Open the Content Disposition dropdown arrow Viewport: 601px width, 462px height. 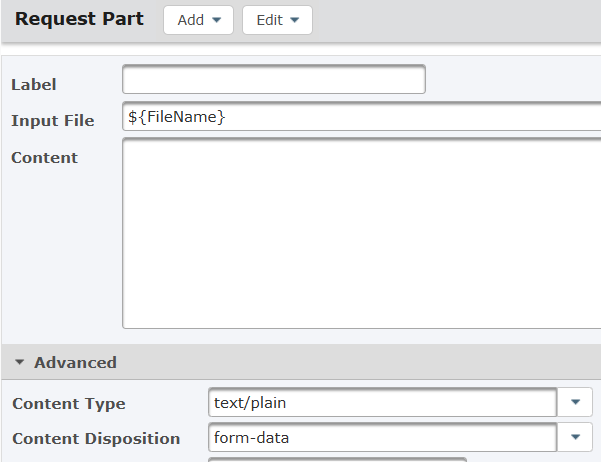pyautogui.click(x=575, y=437)
